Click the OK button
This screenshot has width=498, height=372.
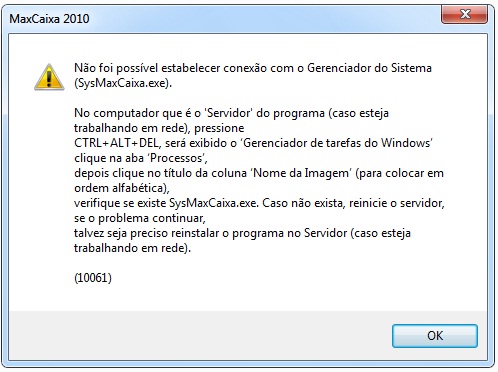pos(435,336)
